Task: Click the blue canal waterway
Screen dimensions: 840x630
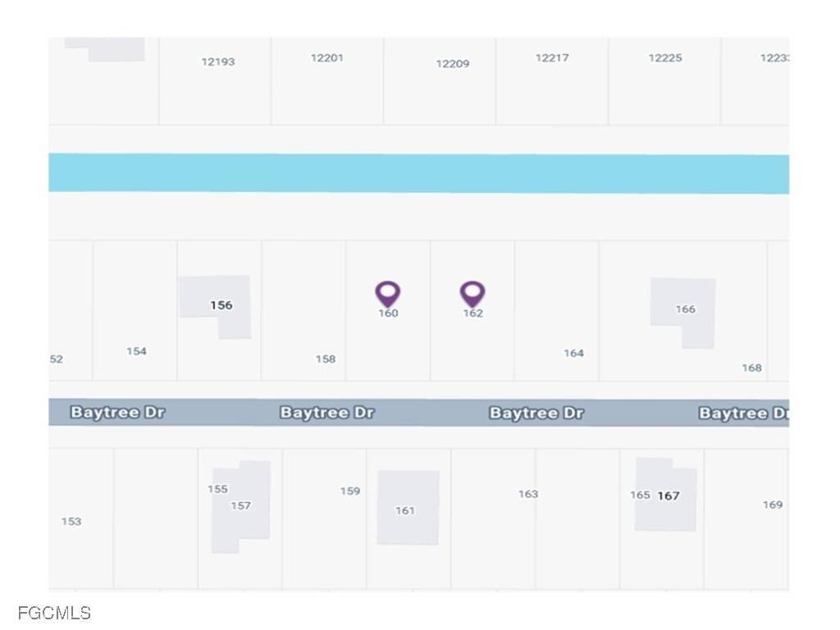Action: click(x=418, y=173)
